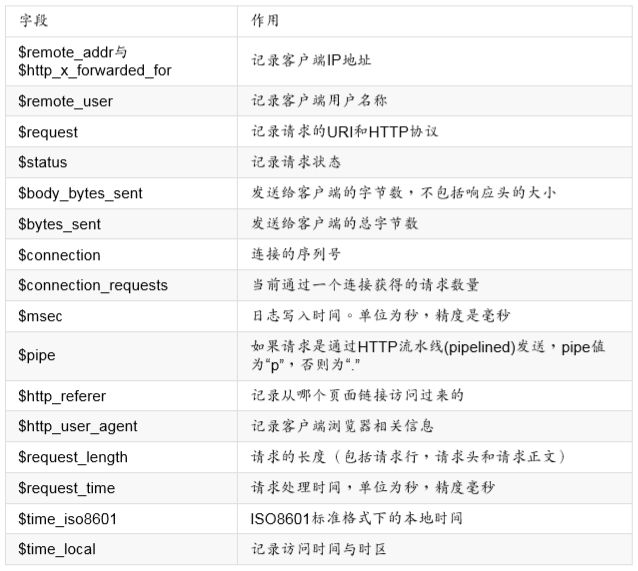The height and width of the screenshot is (571, 638).
Task: Select the 记录访问时间与时区 description
Action: 318,549
